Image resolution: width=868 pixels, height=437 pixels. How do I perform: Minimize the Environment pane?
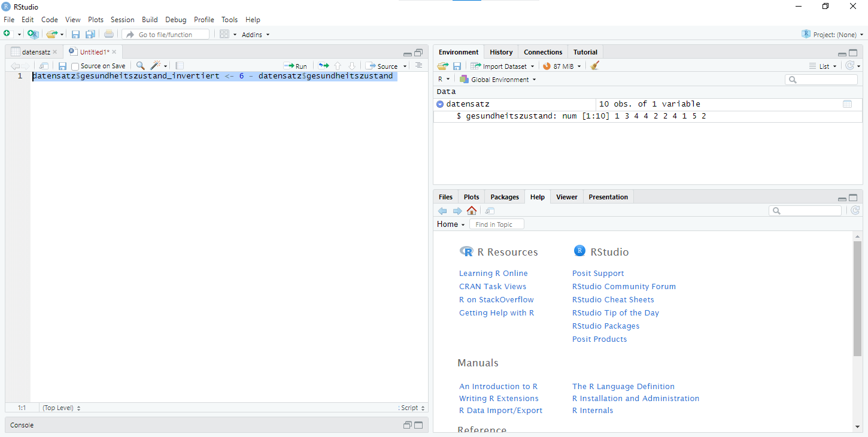842,53
